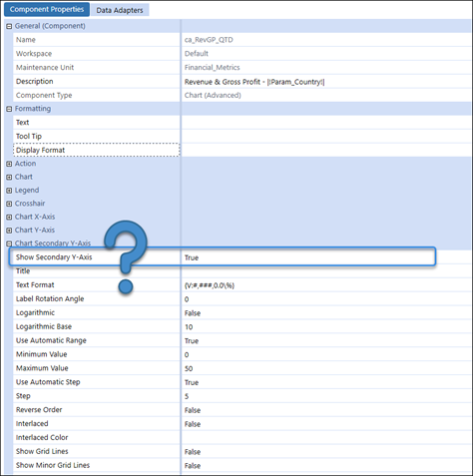This screenshot has height=476, width=473.
Task: Select the Display Format property row
Action: [x=97, y=150]
